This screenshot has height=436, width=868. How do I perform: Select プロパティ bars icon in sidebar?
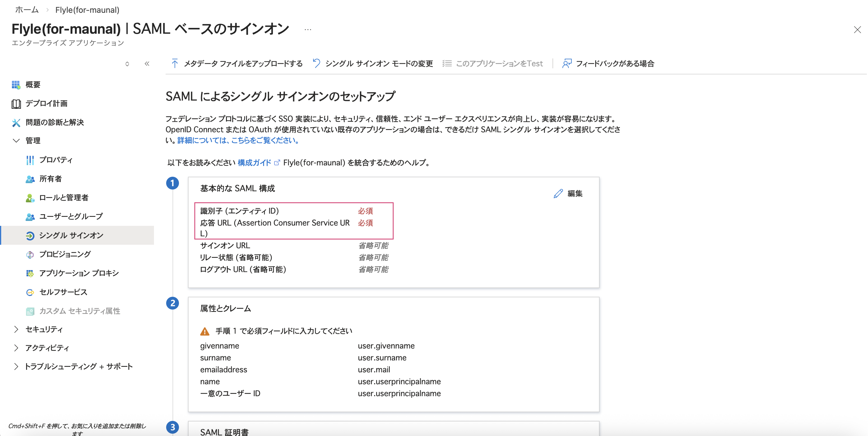point(30,160)
